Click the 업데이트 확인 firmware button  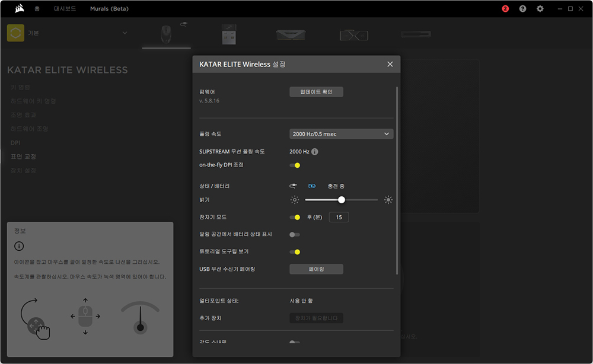(x=316, y=92)
